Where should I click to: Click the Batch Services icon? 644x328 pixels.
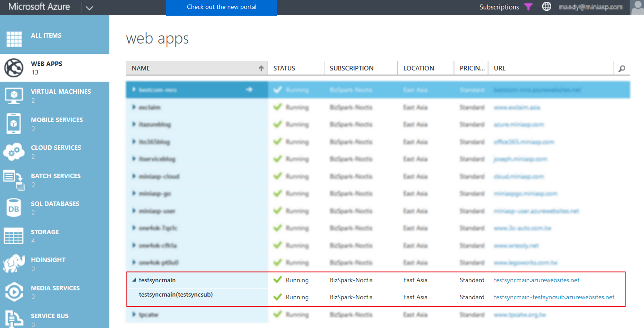point(14,180)
